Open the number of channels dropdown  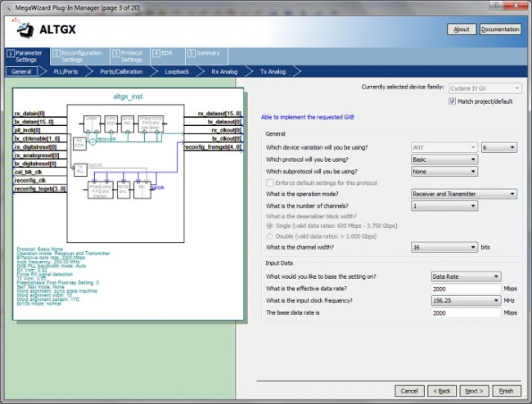click(x=444, y=206)
